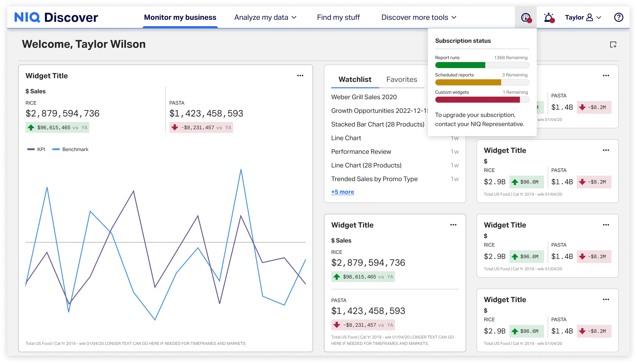Click the add widget icon
The image size is (637, 364).
[x=613, y=45]
